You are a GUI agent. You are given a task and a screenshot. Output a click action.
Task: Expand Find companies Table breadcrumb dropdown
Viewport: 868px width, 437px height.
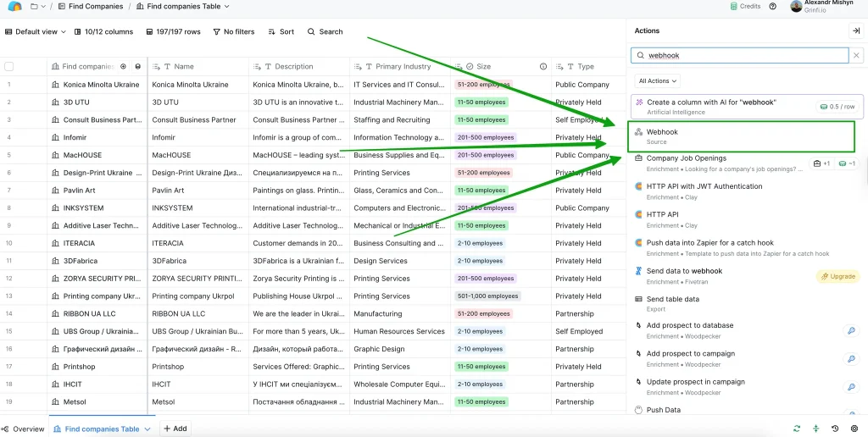pos(226,7)
